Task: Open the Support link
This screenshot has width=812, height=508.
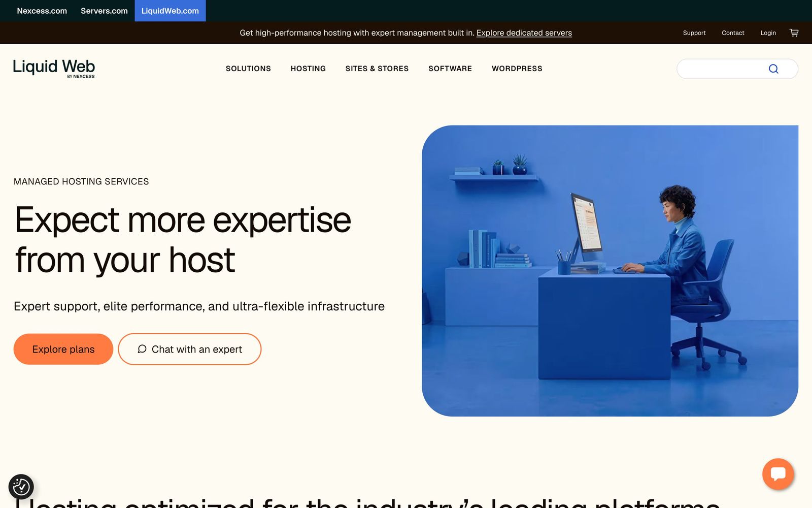Action: point(694,33)
